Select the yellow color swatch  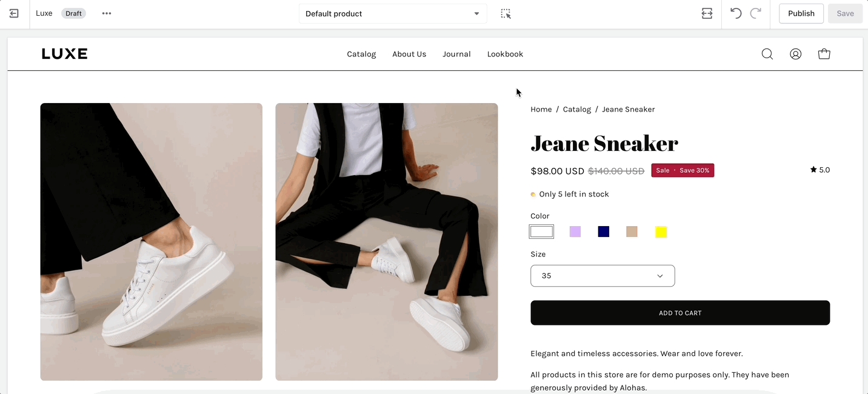pyautogui.click(x=661, y=232)
